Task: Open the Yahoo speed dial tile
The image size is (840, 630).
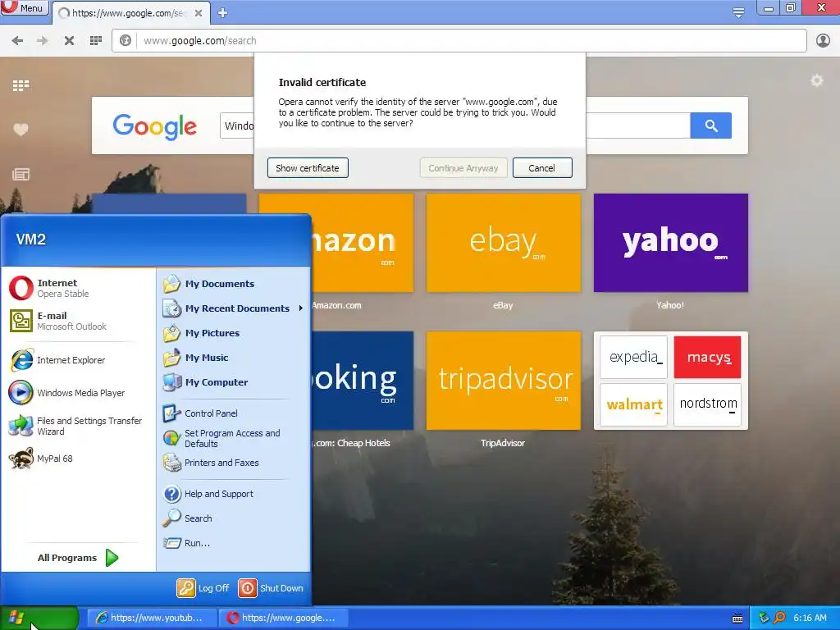Action: tap(671, 243)
